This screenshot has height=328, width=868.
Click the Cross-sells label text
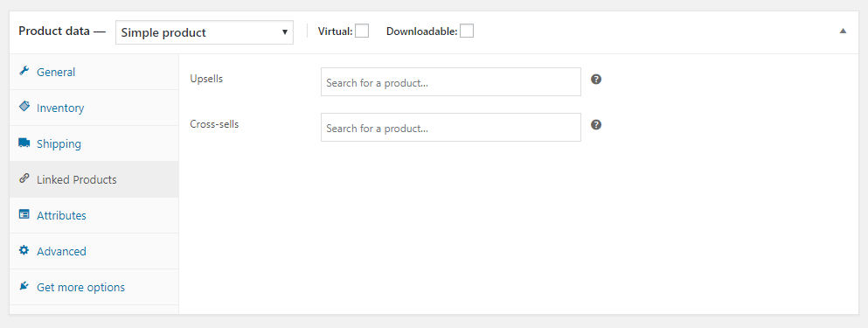[214, 124]
